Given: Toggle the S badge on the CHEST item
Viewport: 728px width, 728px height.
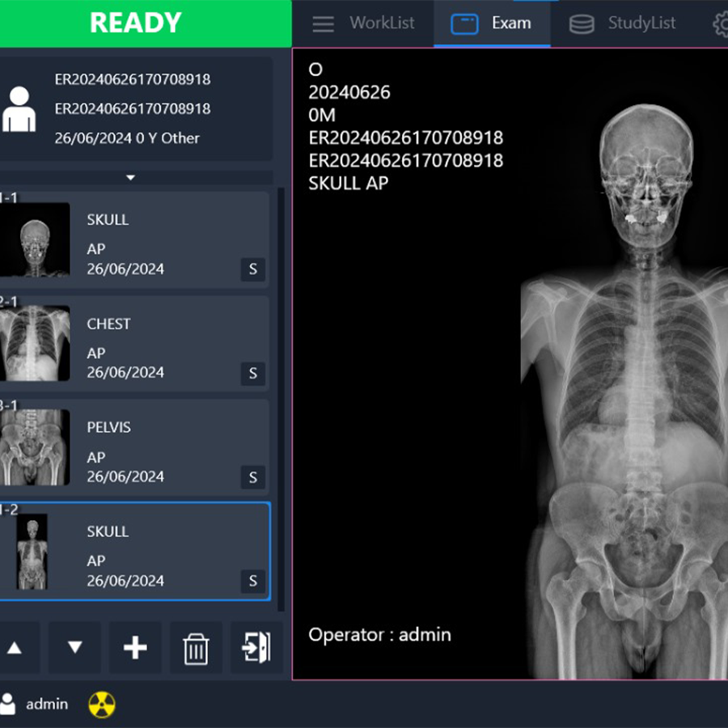Looking at the screenshot, I should (252, 373).
